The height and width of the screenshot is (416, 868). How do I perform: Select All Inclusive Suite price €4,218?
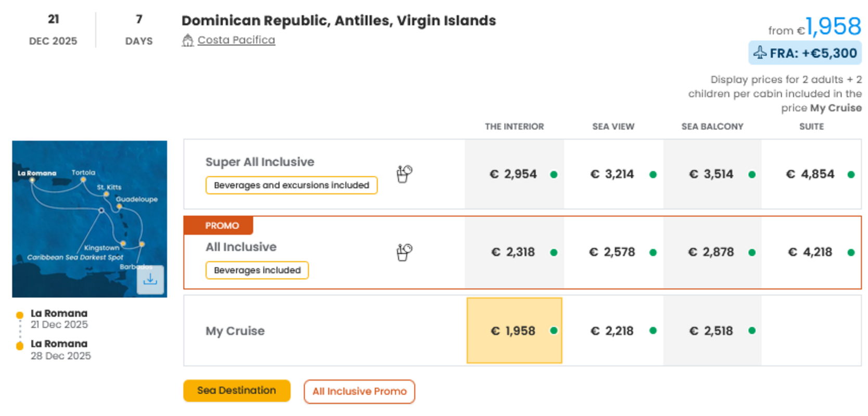811,253
